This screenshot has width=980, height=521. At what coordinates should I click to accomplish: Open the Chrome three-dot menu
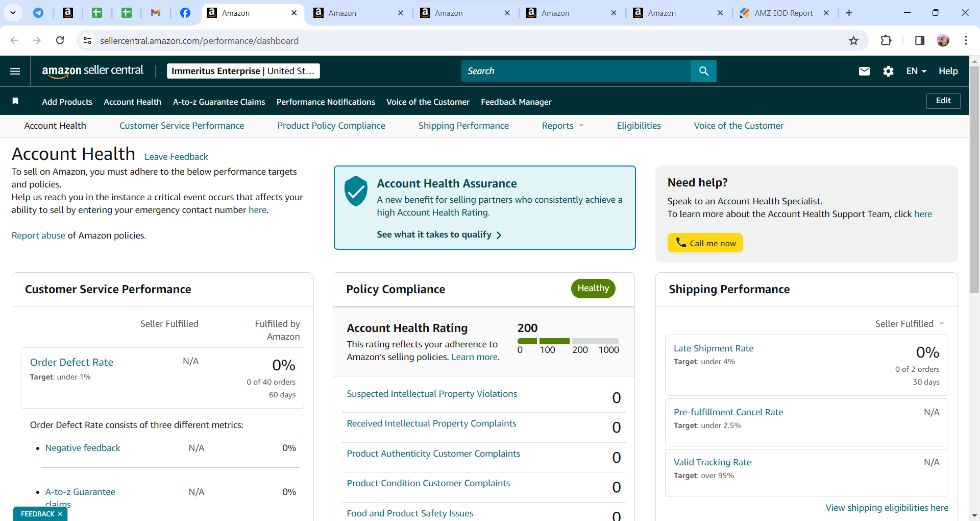pos(966,40)
